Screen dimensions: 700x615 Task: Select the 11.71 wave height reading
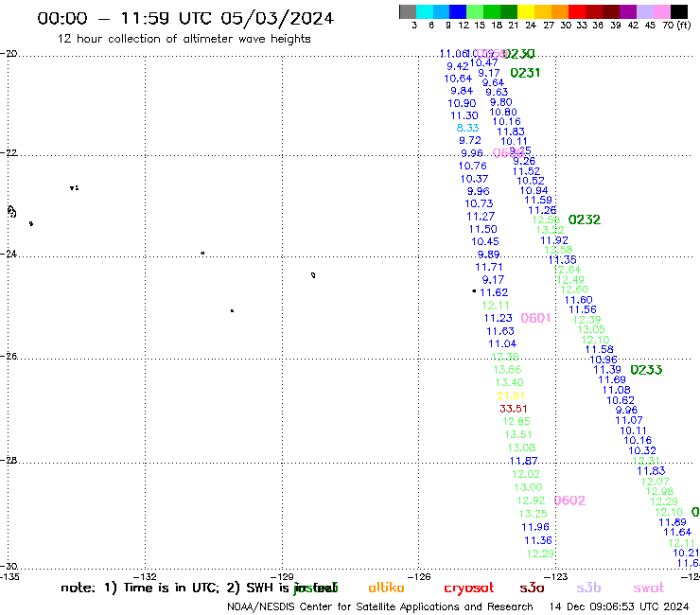pyautogui.click(x=489, y=267)
